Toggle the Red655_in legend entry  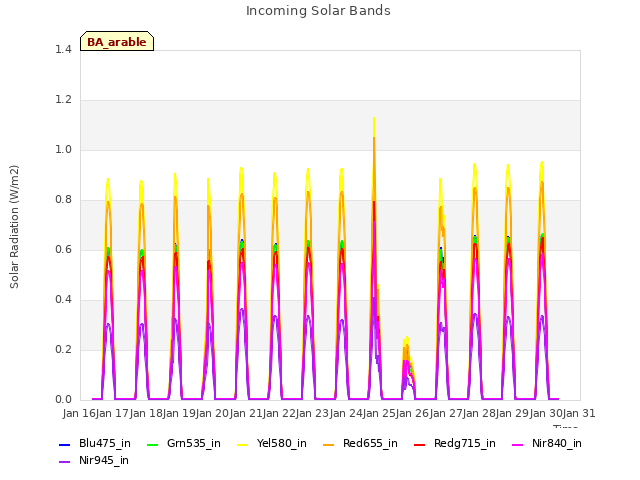360,444
